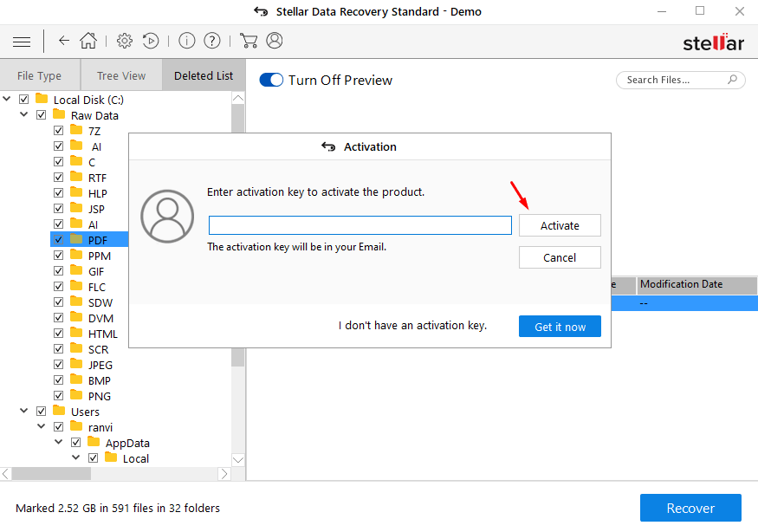Collapse the Users folder node
This screenshot has width=758, height=532.
[x=24, y=412]
